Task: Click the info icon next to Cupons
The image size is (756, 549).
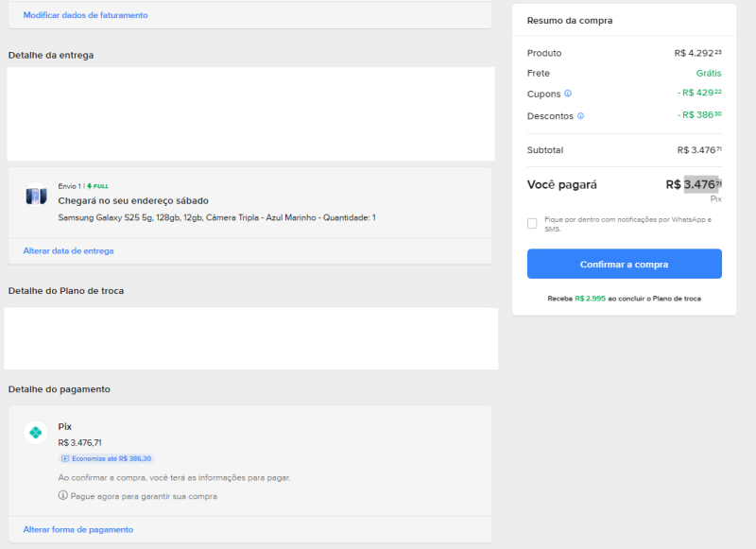Action: pos(568,94)
